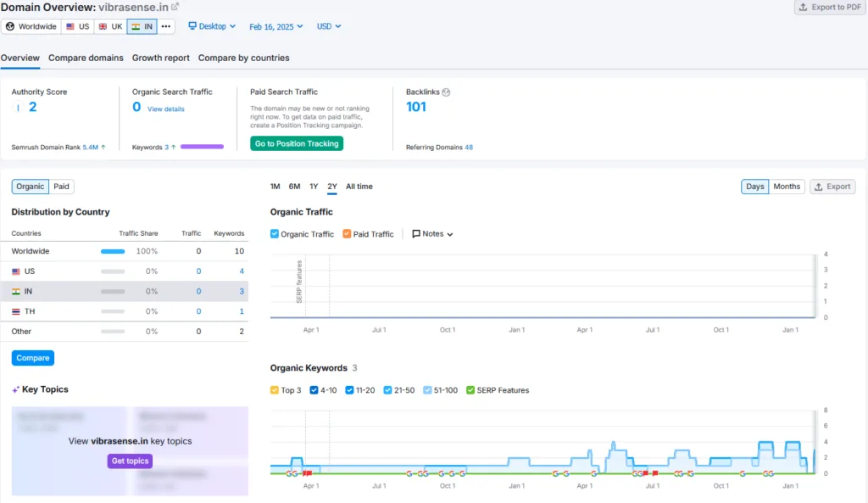Select the IN flag database button
This screenshot has height=503, width=868.
142,26
